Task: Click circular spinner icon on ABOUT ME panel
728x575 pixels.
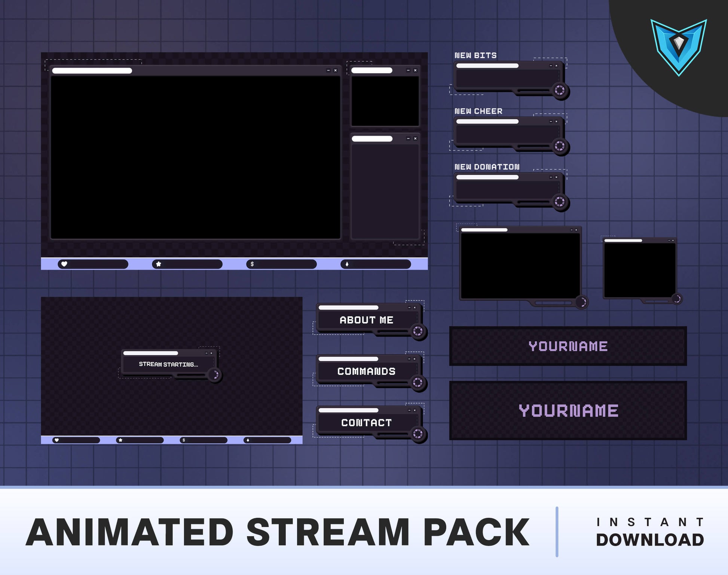Action: (418, 331)
